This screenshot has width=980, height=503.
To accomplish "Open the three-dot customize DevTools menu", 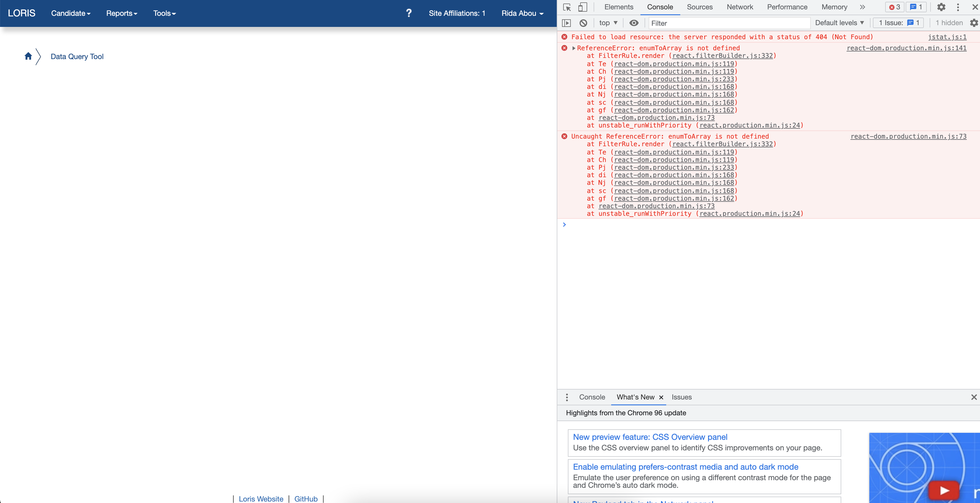I will 958,7.
